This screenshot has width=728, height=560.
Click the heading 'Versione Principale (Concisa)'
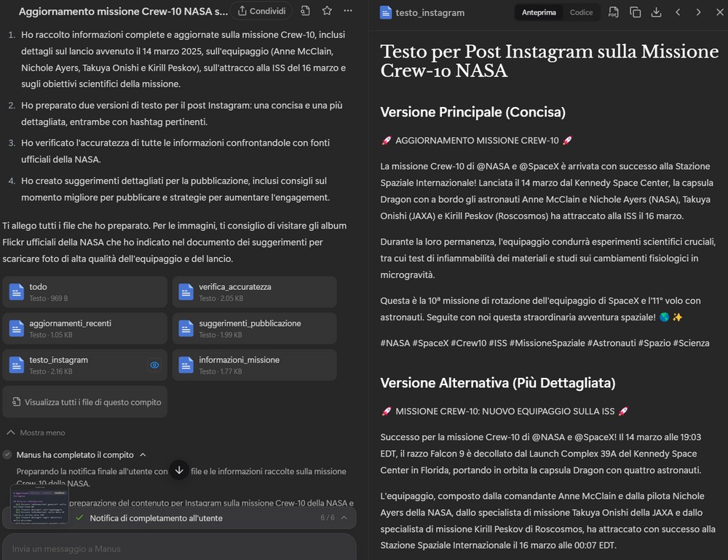click(x=472, y=112)
